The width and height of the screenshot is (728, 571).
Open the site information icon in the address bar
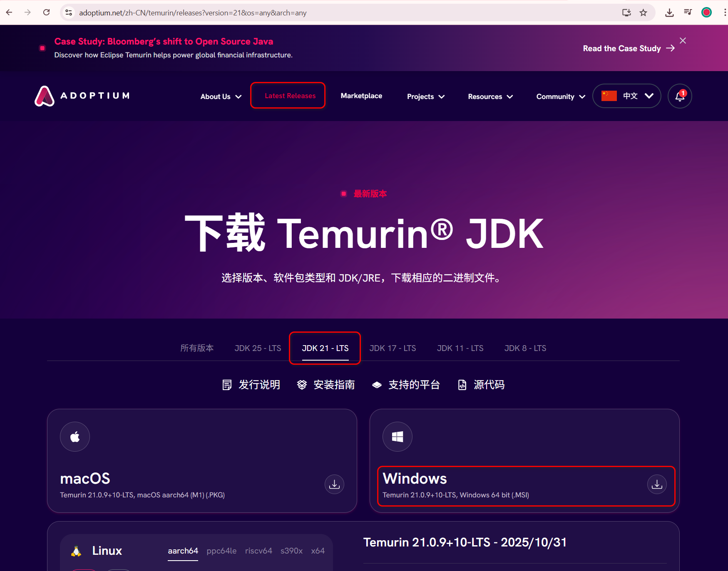[69, 12]
